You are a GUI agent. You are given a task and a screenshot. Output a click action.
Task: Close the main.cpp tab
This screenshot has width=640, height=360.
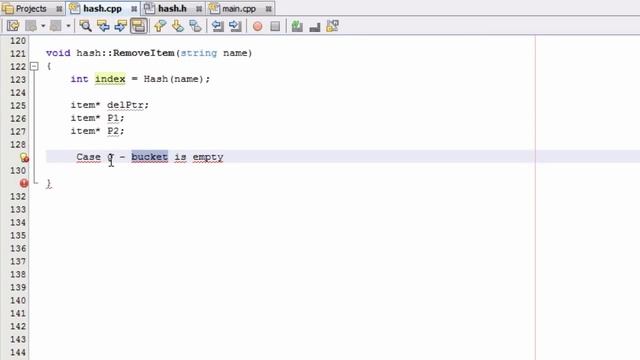[268, 9]
